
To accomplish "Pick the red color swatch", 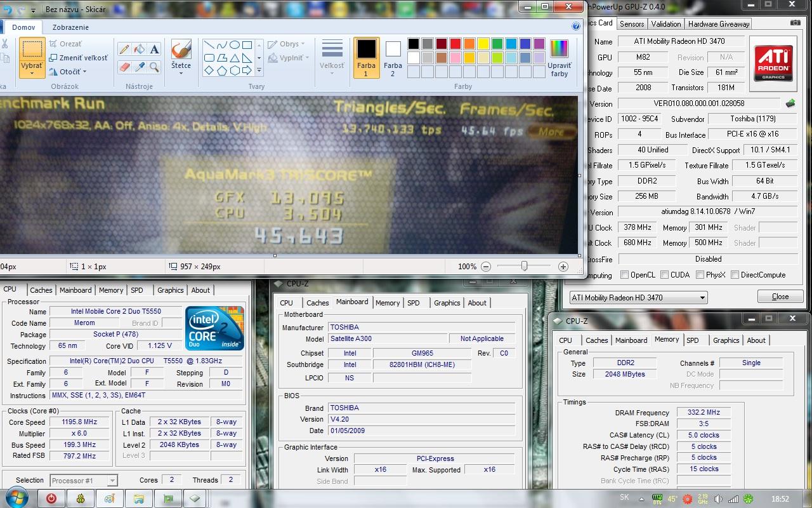I will [455, 44].
